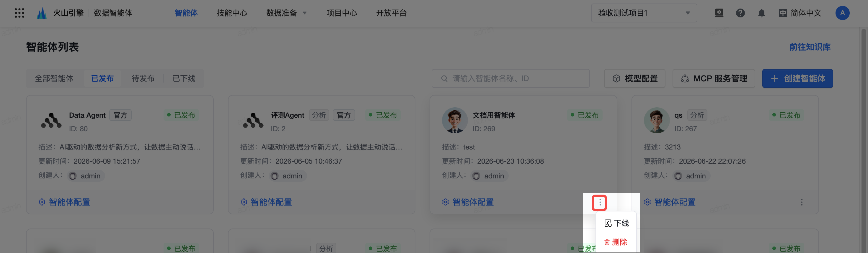Screen dimensions: 868x253
Task: Open the three-dot menu on 文档用智能体 card
Action: [599, 203]
